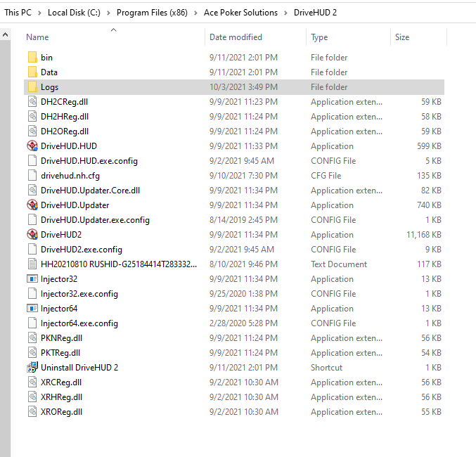The image size is (476, 457).
Task: Click the DH2OReg.dll file icon
Action: (32, 131)
